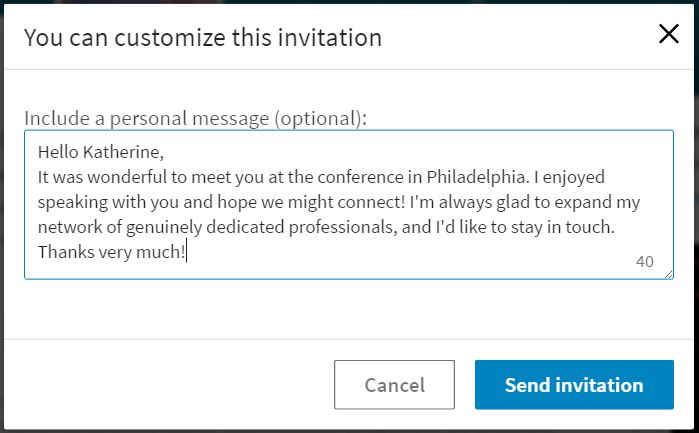The image size is (699, 433).
Task: Click the resize handle of the message box
Action: [667, 273]
